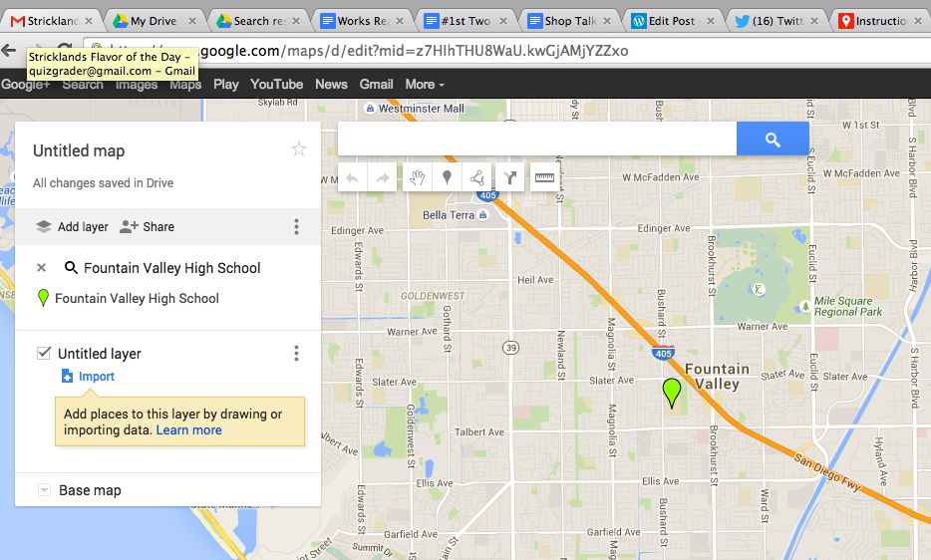Click the undo arrow in map toolbar
Viewport: 931px width, 560px height.
[353, 178]
